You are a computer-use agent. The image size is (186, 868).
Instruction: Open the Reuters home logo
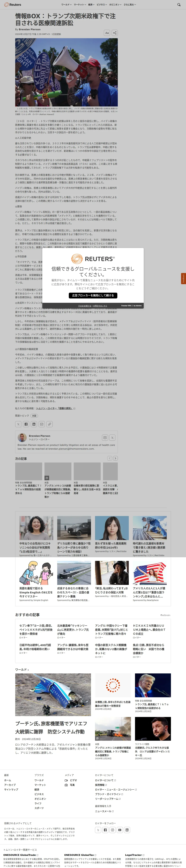(12, 5)
